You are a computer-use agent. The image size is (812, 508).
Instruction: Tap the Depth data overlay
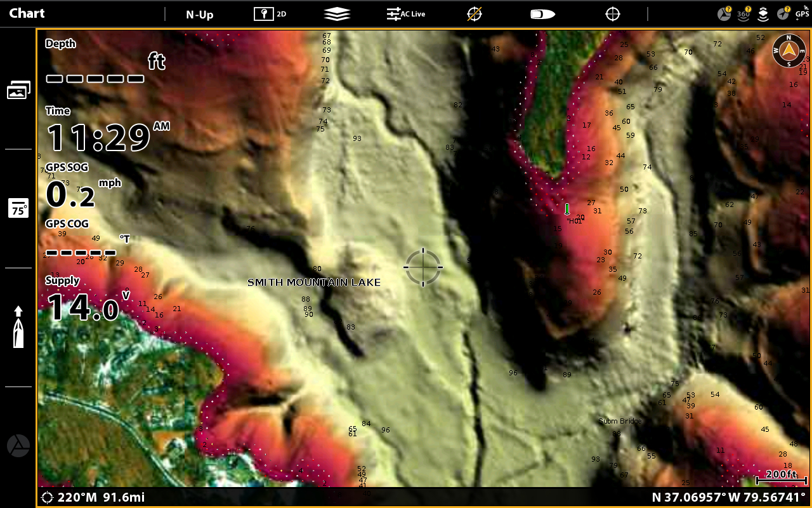105,62
